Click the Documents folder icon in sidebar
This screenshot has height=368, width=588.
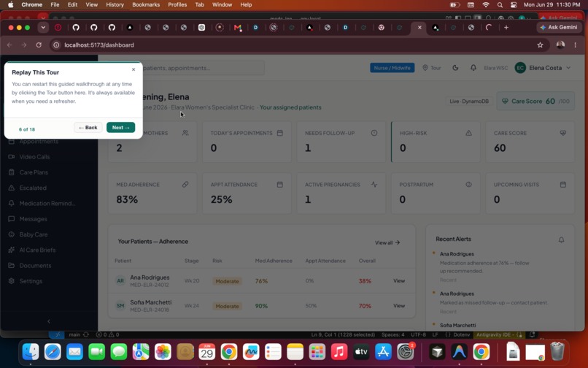pyautogui.click(x=12, y=266)
